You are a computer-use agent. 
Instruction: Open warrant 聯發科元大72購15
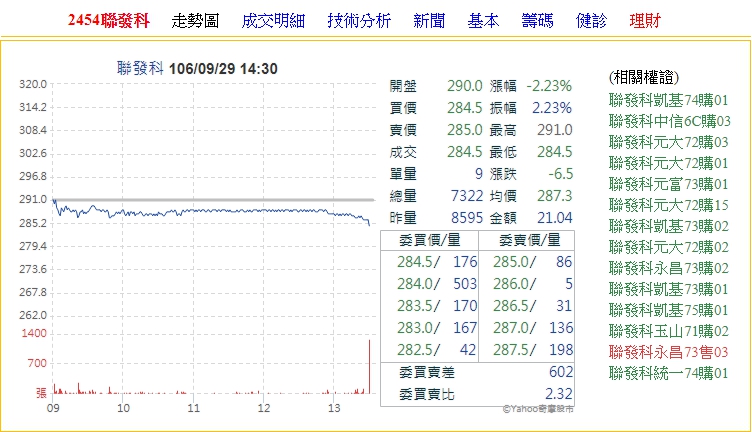[x=669, y=205]
